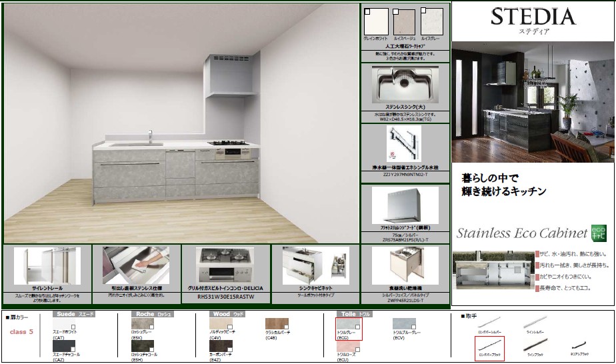616x364 pixels.
Task: Choose the long bar black handle
Action: pyautogui.click(x=489, y=347)
